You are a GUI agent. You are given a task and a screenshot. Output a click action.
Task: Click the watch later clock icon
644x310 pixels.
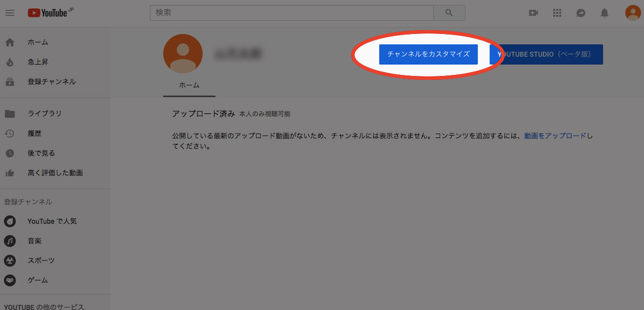(9, 153)
